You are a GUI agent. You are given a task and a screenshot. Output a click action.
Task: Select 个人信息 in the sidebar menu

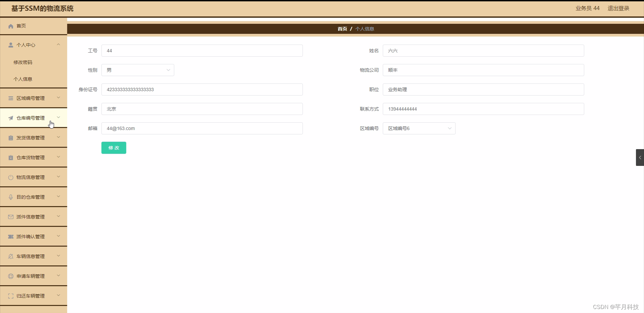(x=23, y=79)
